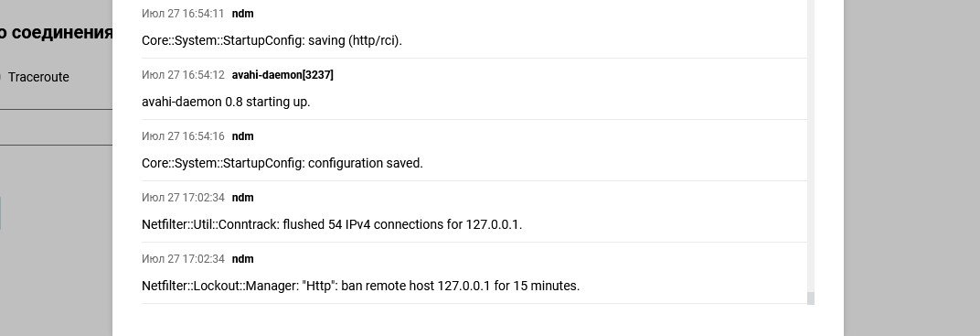The width and height of the screenshot is (980, 336).
Task: Click the 'соединения' heading text
Action: click(62, 33)
